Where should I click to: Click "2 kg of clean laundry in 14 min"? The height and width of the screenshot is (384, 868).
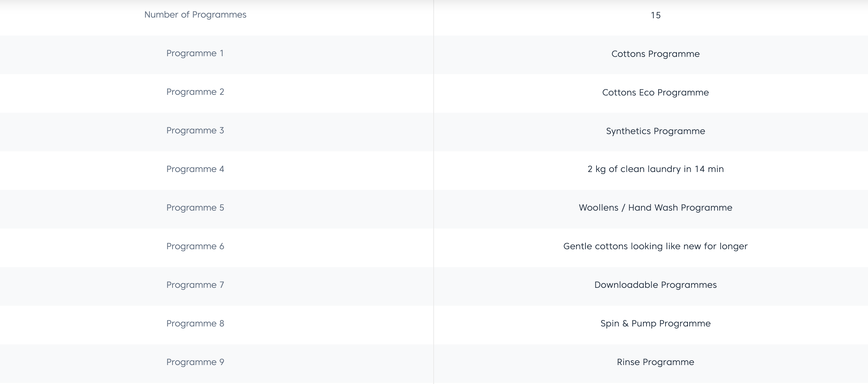(655, 169)
